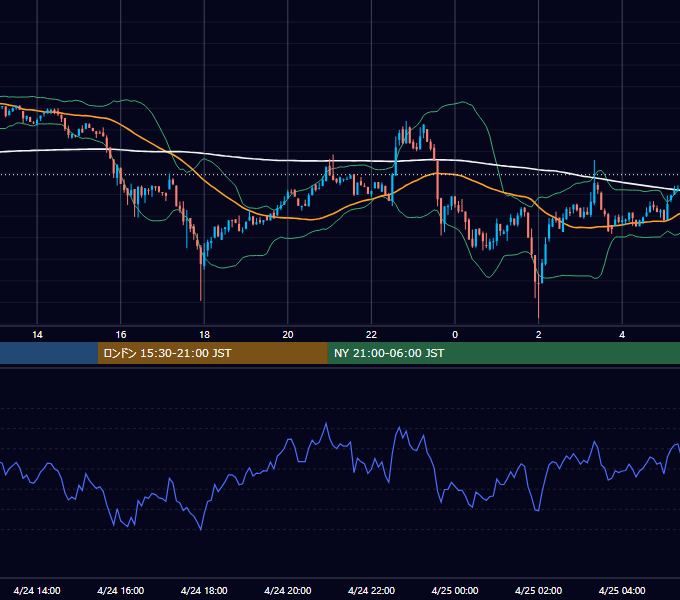Click the long lower wick candle at 18:00
The height and width of the screenshot is (600, 680).
point(201,273)
